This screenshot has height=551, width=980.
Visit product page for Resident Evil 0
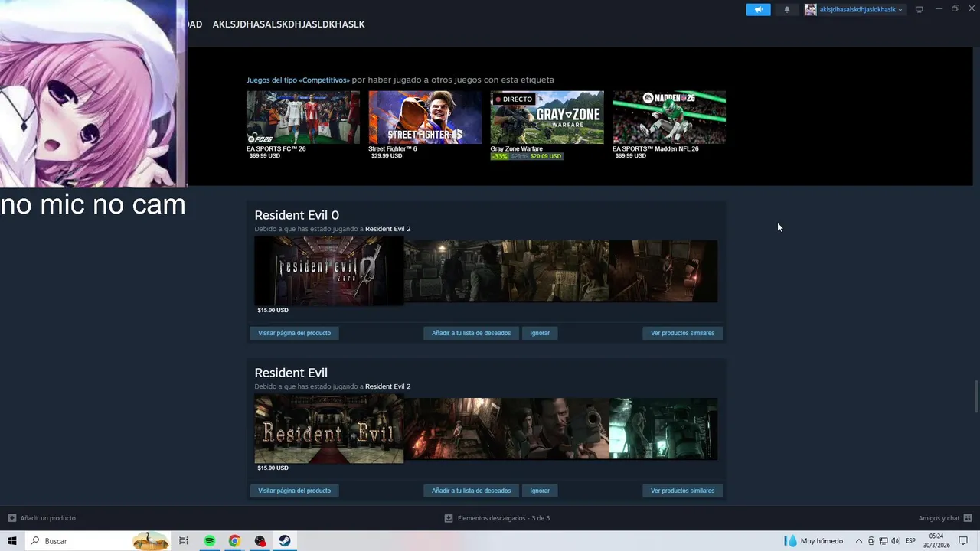[x=294, y=333]
